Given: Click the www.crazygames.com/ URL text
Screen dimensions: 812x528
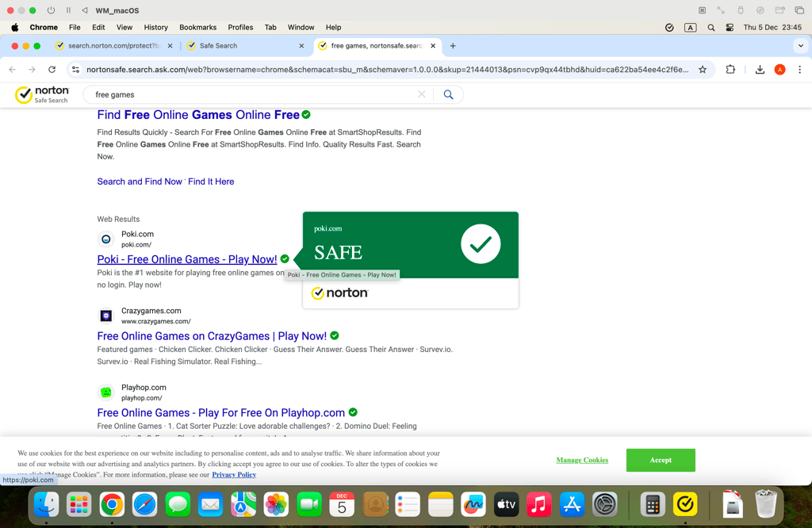Looking at the screenshot, I should coord(156,321).
